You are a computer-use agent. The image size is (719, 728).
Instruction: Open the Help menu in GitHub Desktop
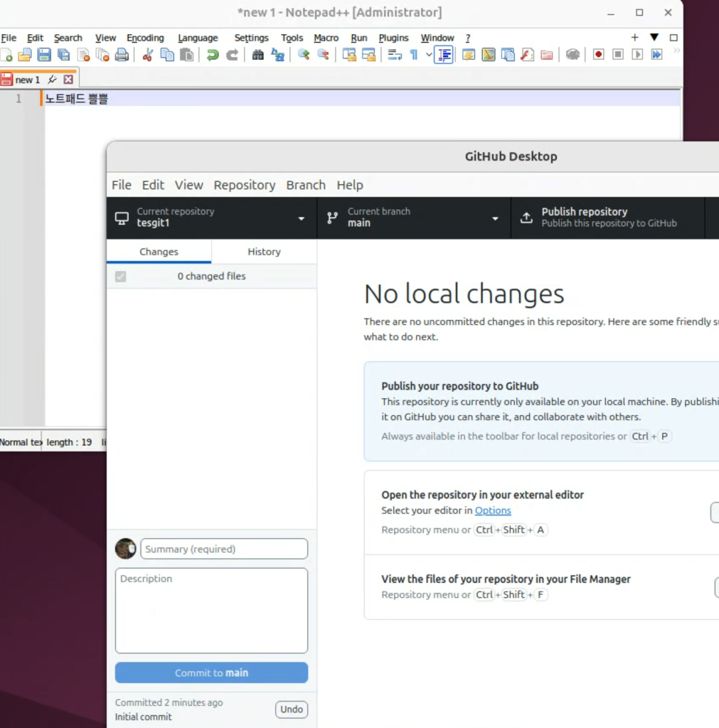click(350, 185)
